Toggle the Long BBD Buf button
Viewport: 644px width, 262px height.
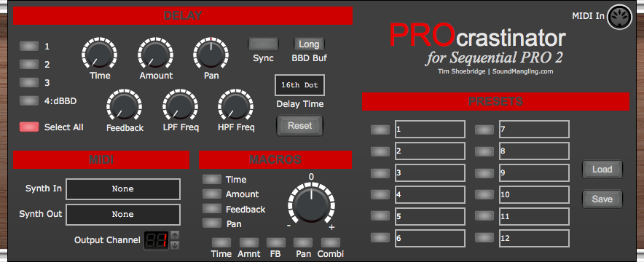click(309, 44)
